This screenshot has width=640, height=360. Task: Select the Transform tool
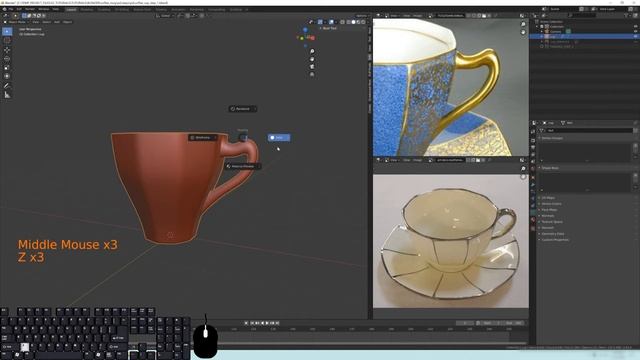pyautogui.click(x=7, y=76)
